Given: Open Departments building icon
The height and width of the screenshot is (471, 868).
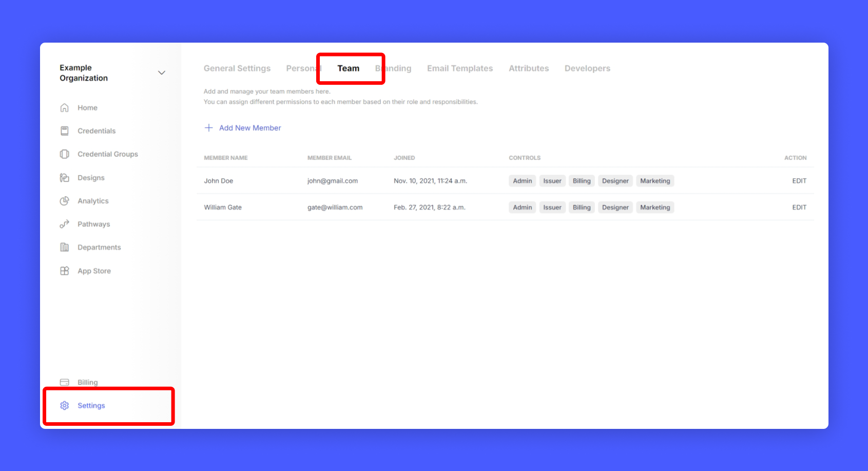Looking at the screenshot, I should (x=64, y=248).
